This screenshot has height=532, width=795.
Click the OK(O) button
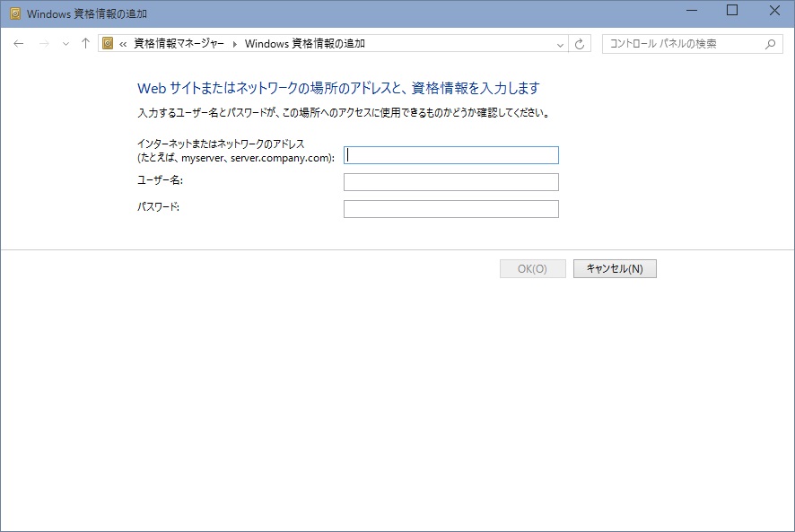(x=532, y=269)
